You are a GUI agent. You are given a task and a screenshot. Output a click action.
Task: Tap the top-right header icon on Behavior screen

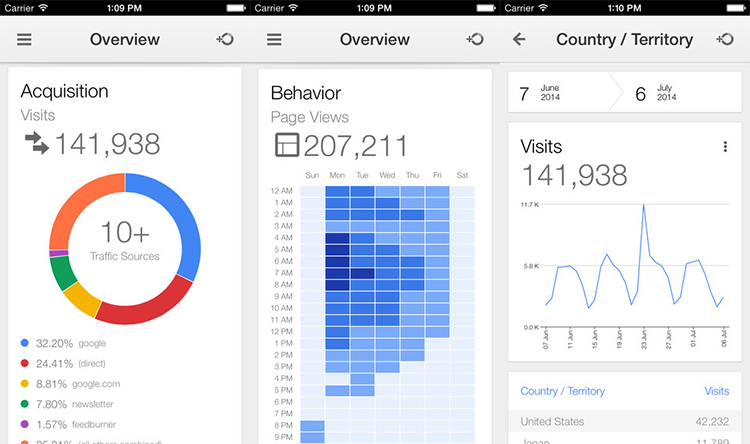[x=475, y=40]
